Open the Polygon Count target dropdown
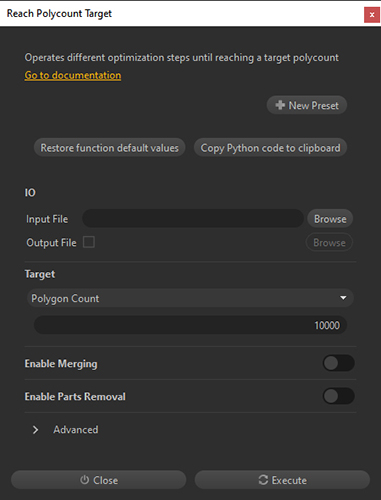 [x=190, y=298]
